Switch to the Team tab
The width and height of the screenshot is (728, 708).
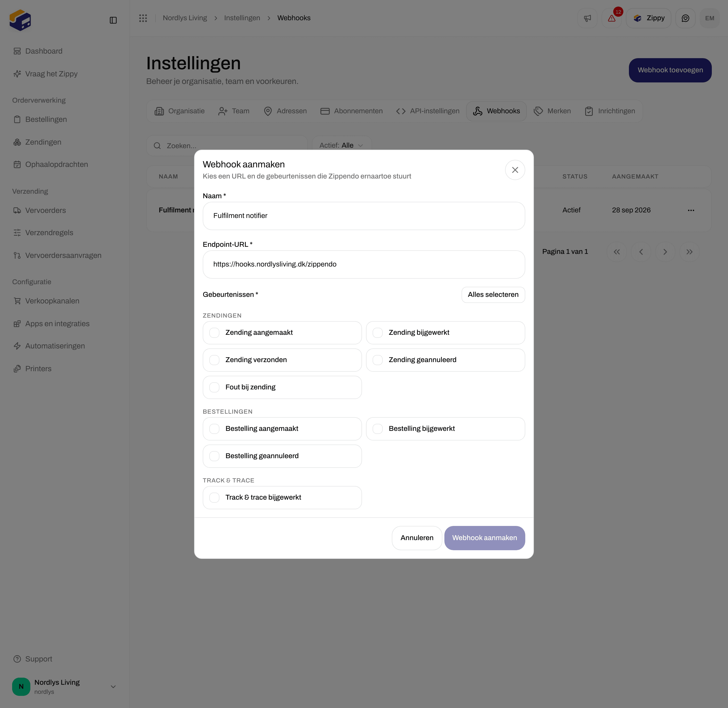pos(234,111)
